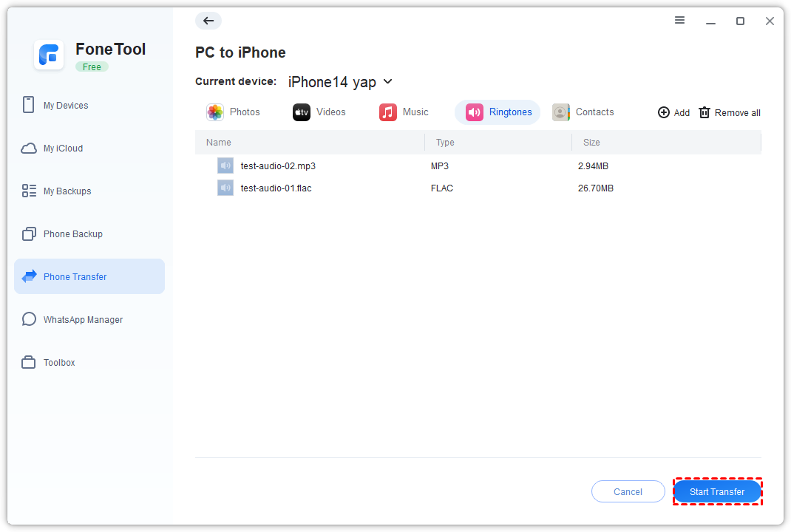Screen dimensions: 791x532
Task: Click Remove all to clear list
Action: 730,113
